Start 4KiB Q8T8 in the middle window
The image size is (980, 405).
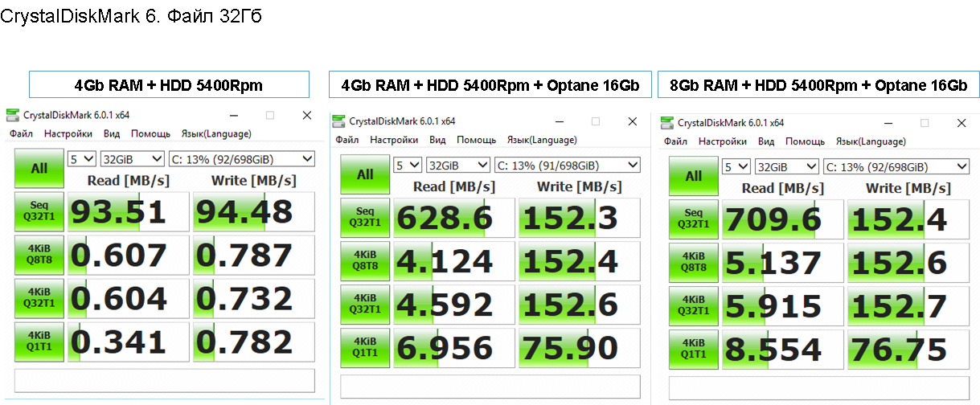pos(365,260)
